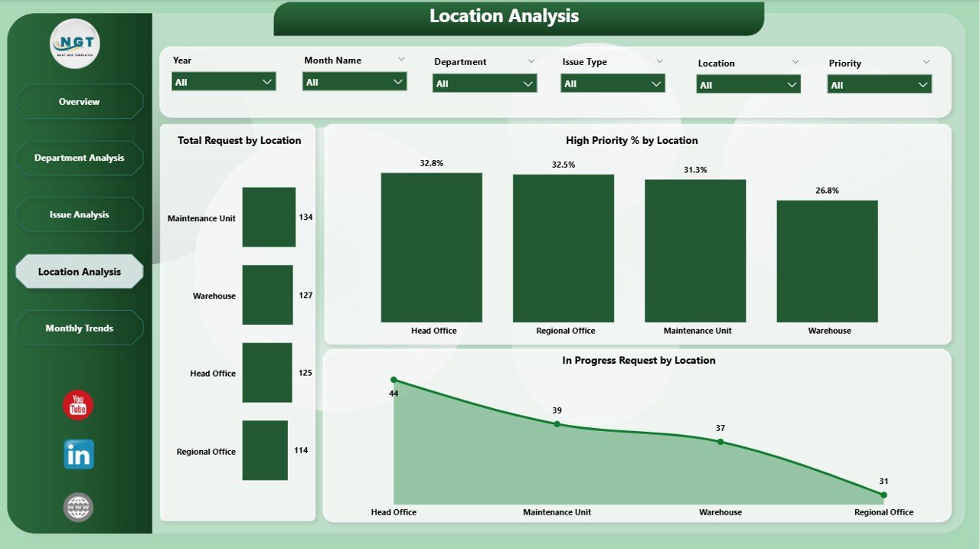The height and width of the screenshot is (549, 980).
Task: Select the Monthly Trends page
Action: tap(79, 328)
